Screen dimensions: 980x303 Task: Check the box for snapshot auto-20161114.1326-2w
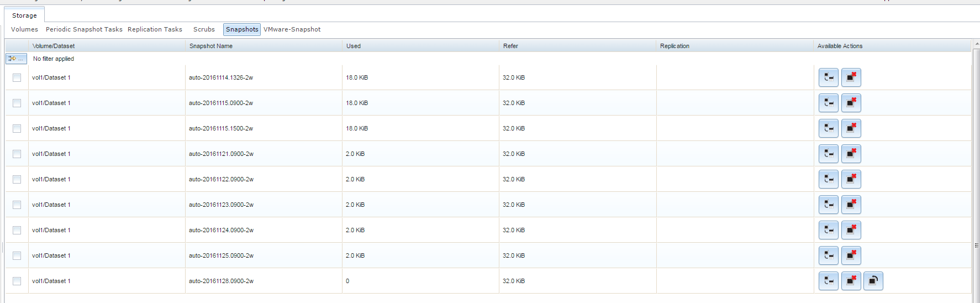pyautogui.click(x=17, y=78)
